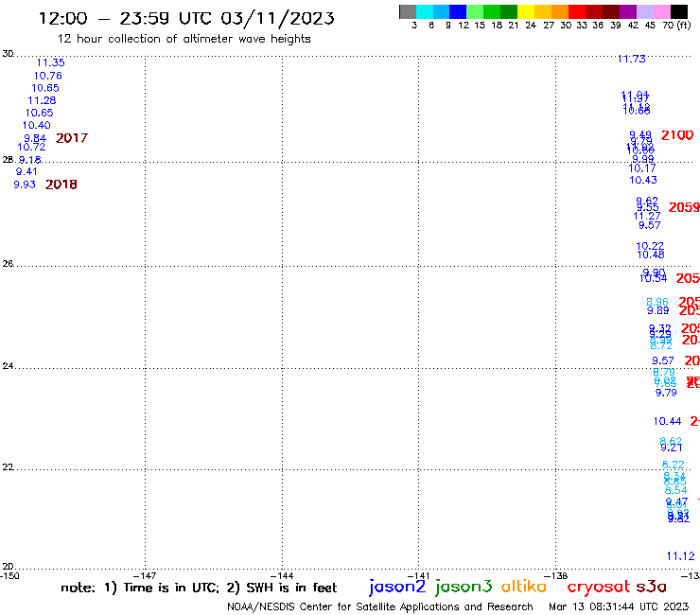Viewport: 700px width, 615px height.
Task: Click the 11.27 wave height value
Action: tap(646, 216)
